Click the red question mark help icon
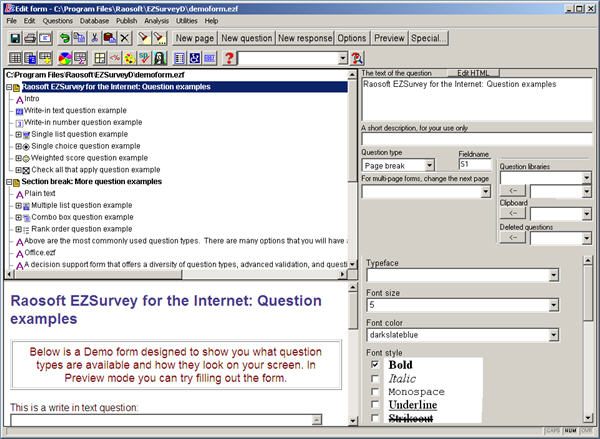Image resolution: width=600 pixels, height=439 pixels. (229, 58)
